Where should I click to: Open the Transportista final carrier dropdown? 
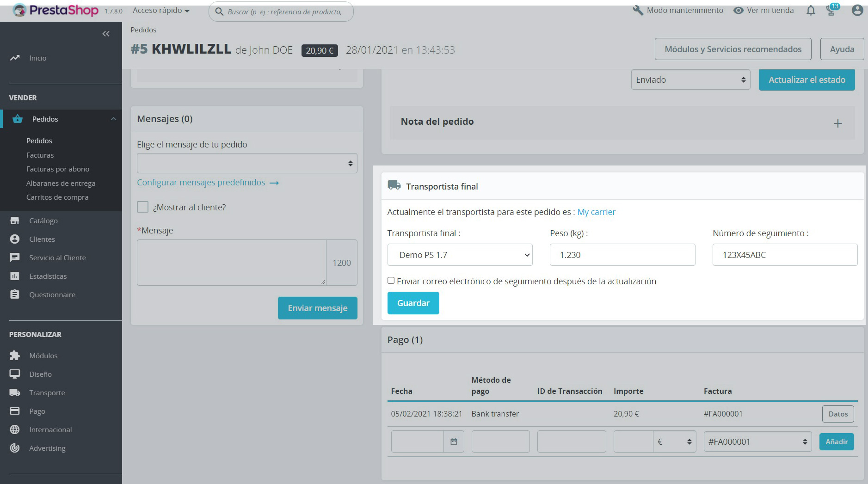pyautogui.click(x=460, y=255)
